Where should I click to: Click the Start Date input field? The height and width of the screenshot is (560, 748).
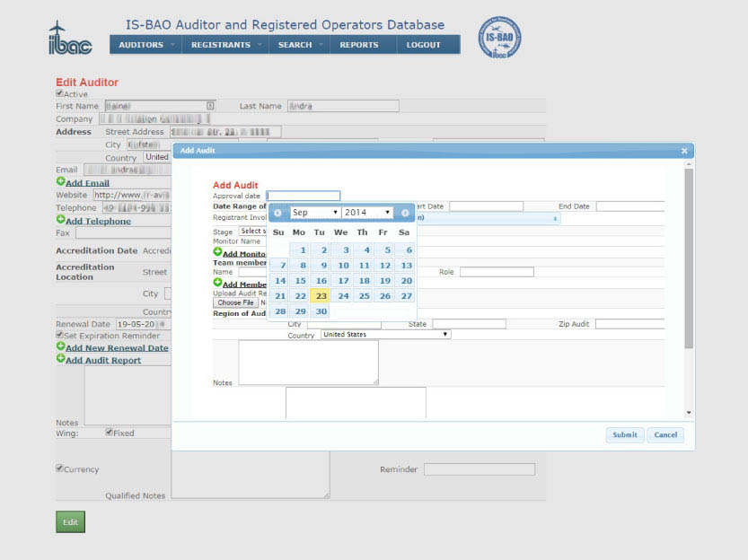[486, 206]
